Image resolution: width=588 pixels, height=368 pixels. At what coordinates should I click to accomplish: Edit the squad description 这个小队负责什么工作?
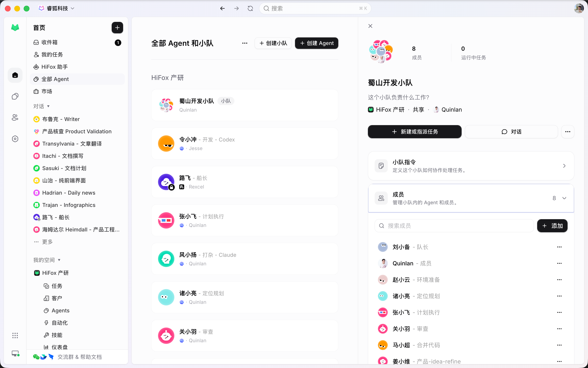pyautogui.click(x=399, y=97)
